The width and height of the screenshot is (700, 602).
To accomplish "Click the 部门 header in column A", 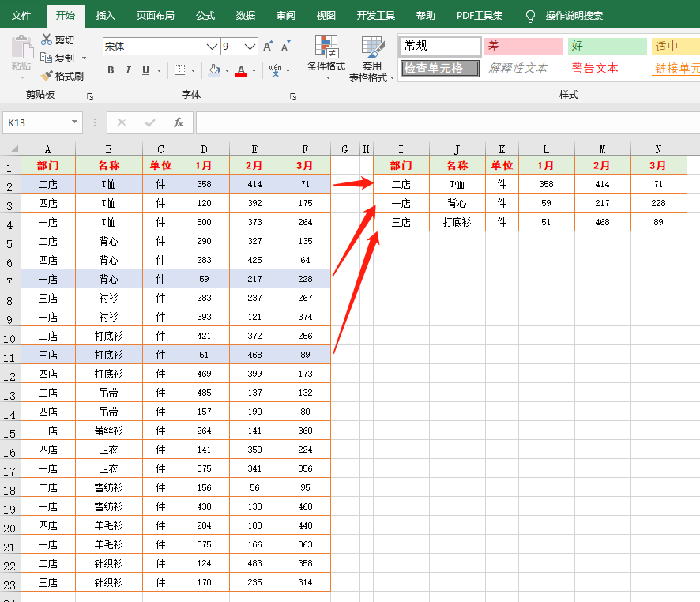I will pyautogui.click(x=47, y=166).
